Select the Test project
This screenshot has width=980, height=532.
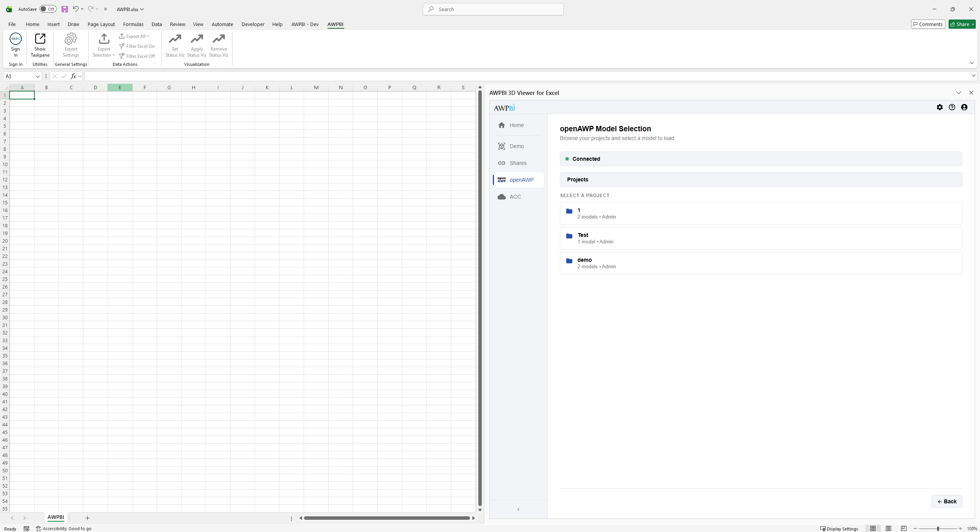click(761, 238)
